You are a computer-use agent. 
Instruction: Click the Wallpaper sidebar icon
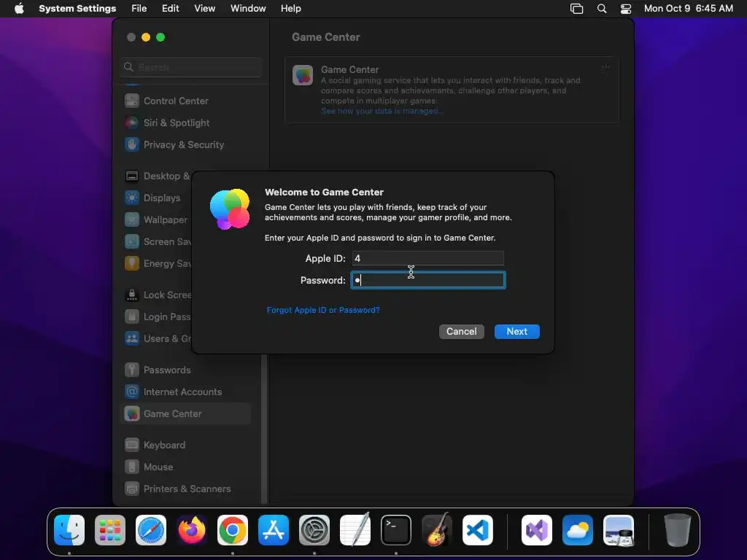(132, 220)
